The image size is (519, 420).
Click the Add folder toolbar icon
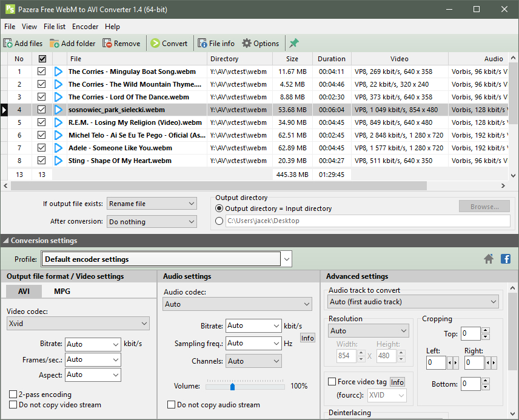(55, 44)
